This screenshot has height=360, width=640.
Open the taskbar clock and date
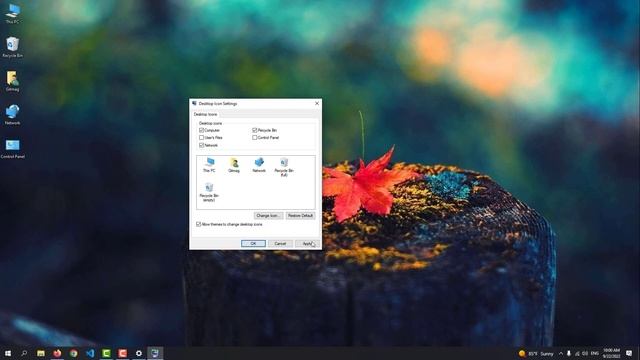tap(611, 353)
